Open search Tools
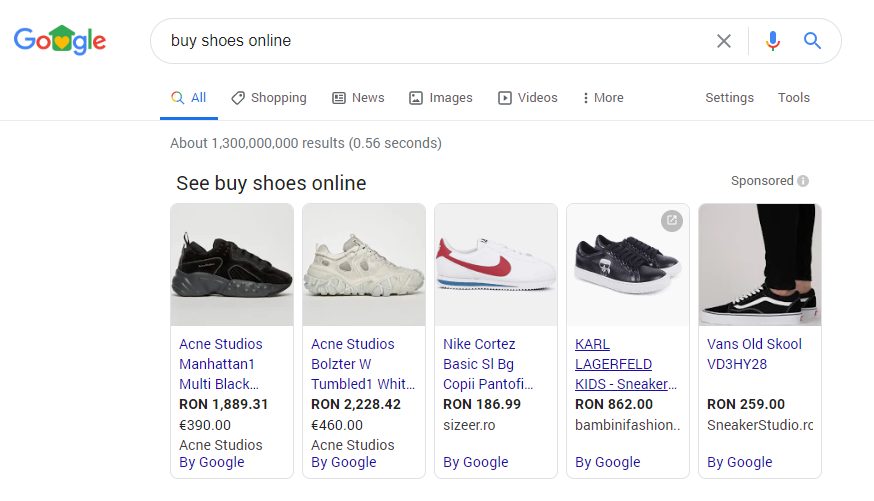 click(794, 98)
